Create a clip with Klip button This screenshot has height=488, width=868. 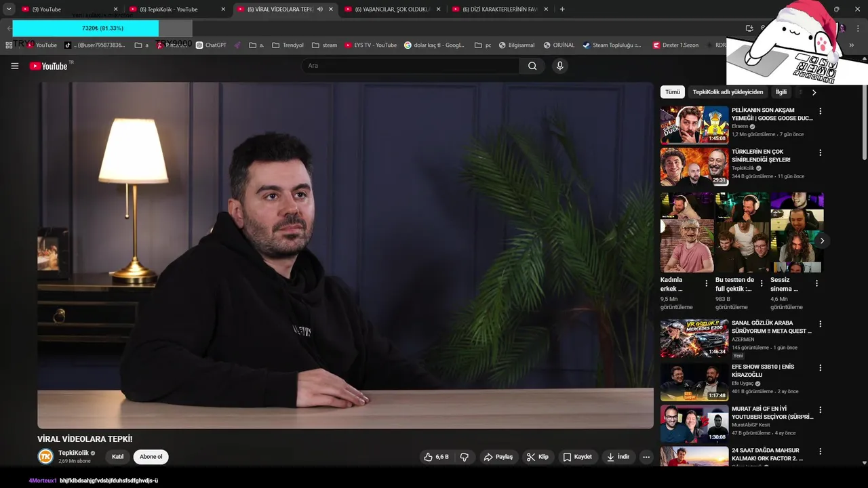[537, 457]
